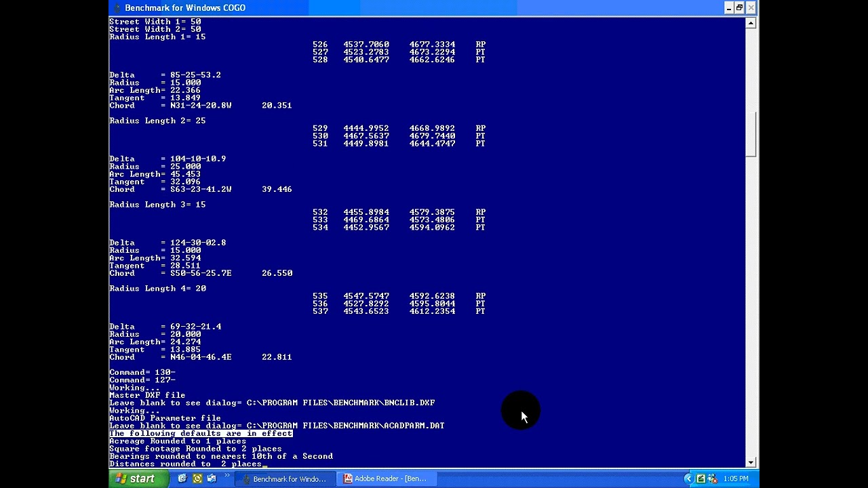868x488 pixels.
Task: Click 'Master DXF file' line
Action: click(147, 396)
